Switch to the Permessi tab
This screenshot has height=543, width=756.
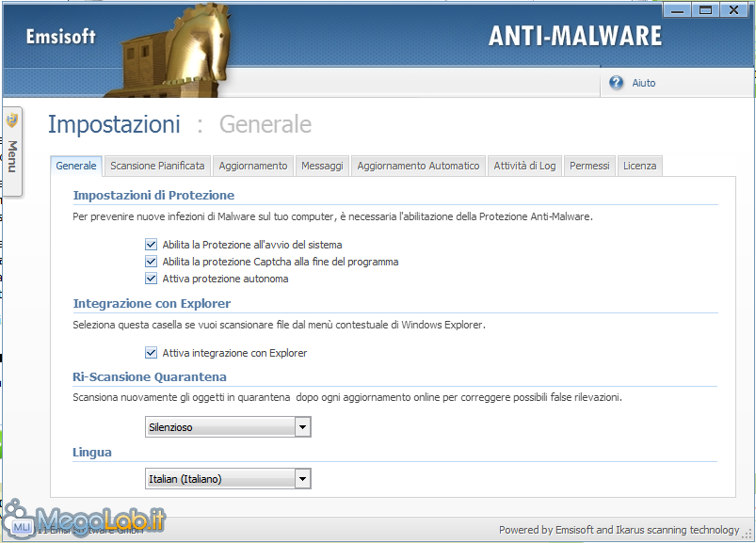point(589,166)
